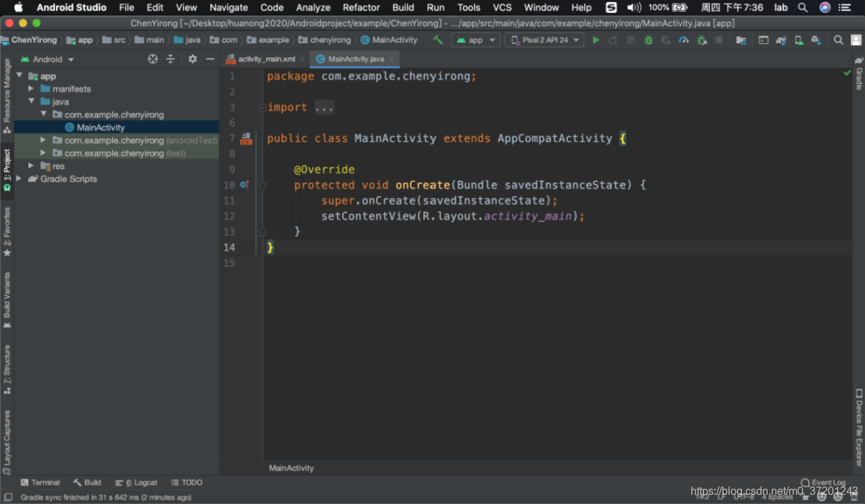Expand com.example.chenyirong (androidTest) package
Viewport: 865px width, 504px height.
[x=43, y=140]
